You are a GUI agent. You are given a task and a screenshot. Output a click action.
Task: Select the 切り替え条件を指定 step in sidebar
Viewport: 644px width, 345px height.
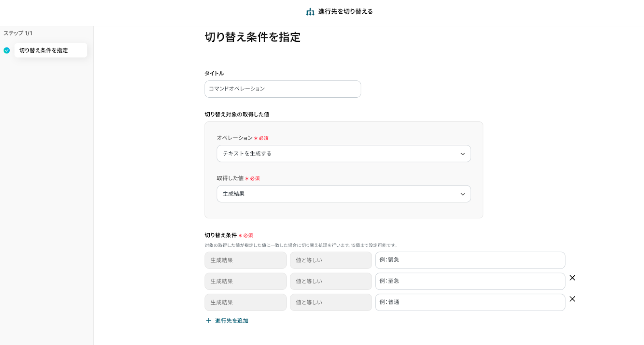pyautogui.click(x=51, y=50)
